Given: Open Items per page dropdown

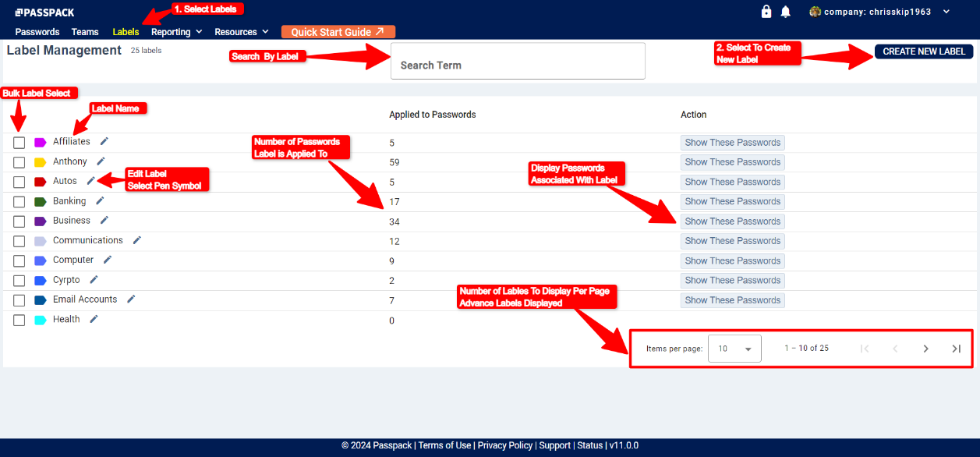Looking at the screenshot, I should [x=734, y=349].
